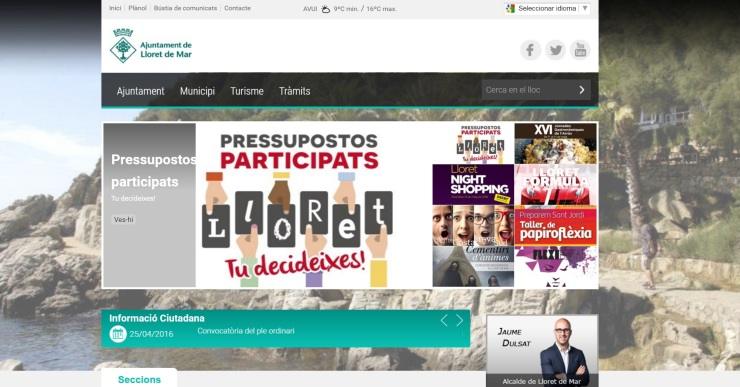Open the Tràmits menu

(x=294, y=91)
